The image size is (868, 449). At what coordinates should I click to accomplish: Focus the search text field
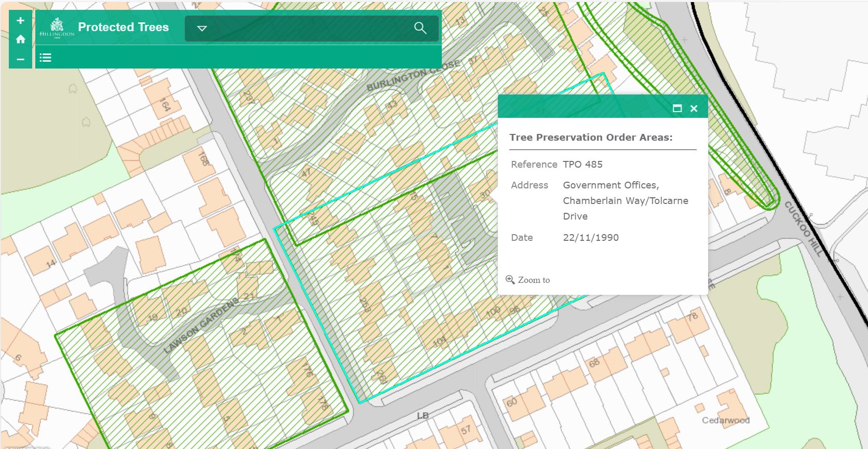311,28
